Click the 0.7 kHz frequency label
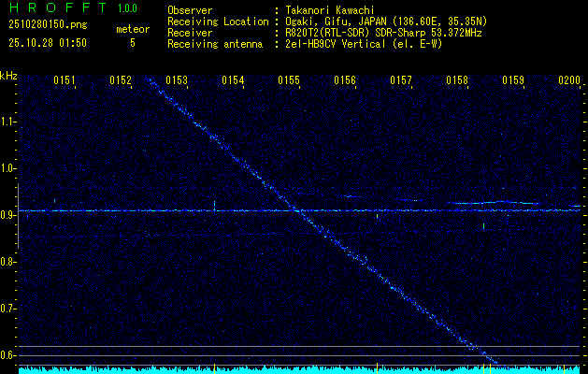588x374 pixels. point(7,309)
